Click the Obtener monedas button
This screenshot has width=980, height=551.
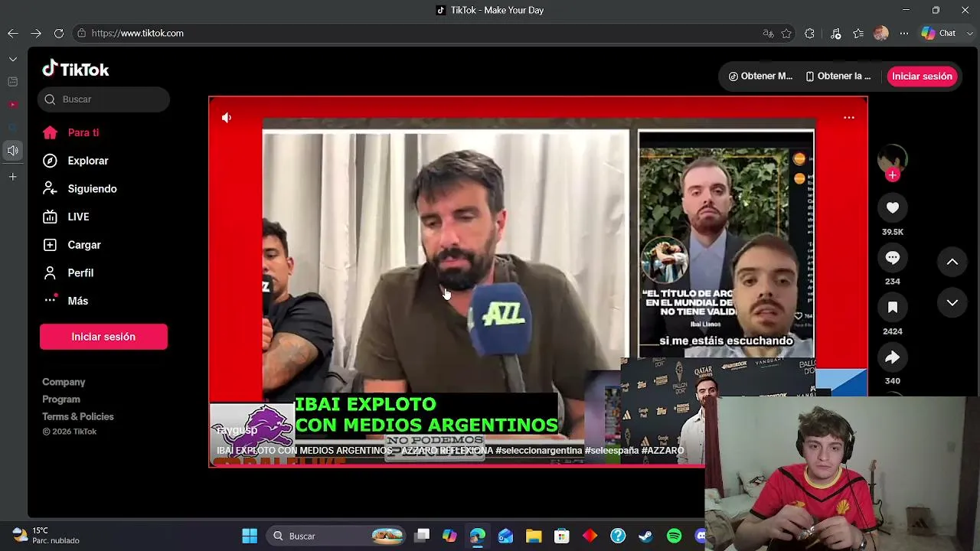(x=760, y=76)
